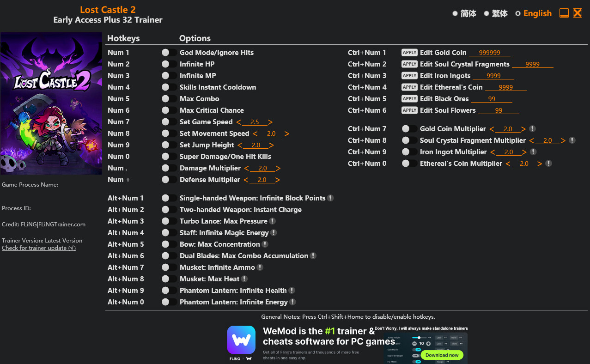The width and height of the screenshot is (590, 364).
Task: Turn on Super Damage/One Hit Kills
Action: click(x=169, y=157)
